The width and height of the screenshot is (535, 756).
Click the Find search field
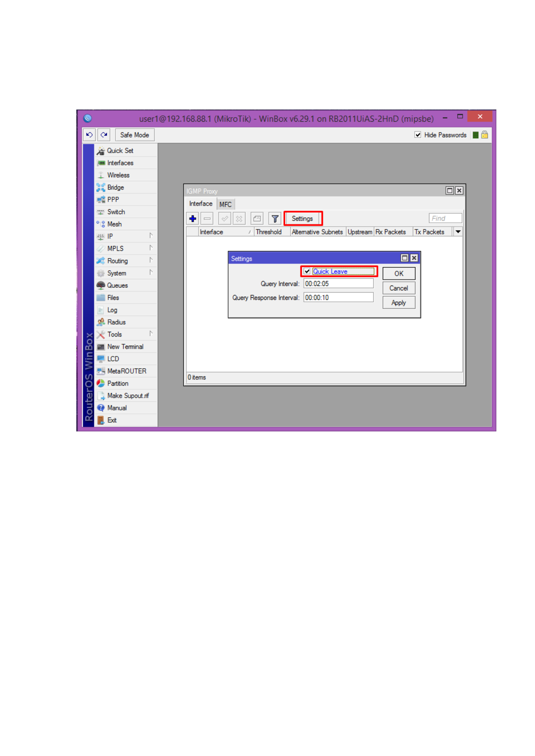445,218
